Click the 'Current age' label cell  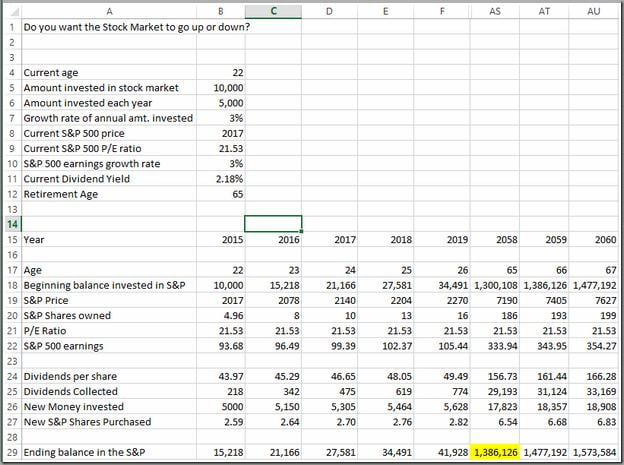pyautogui.click(x=51, y=73)
